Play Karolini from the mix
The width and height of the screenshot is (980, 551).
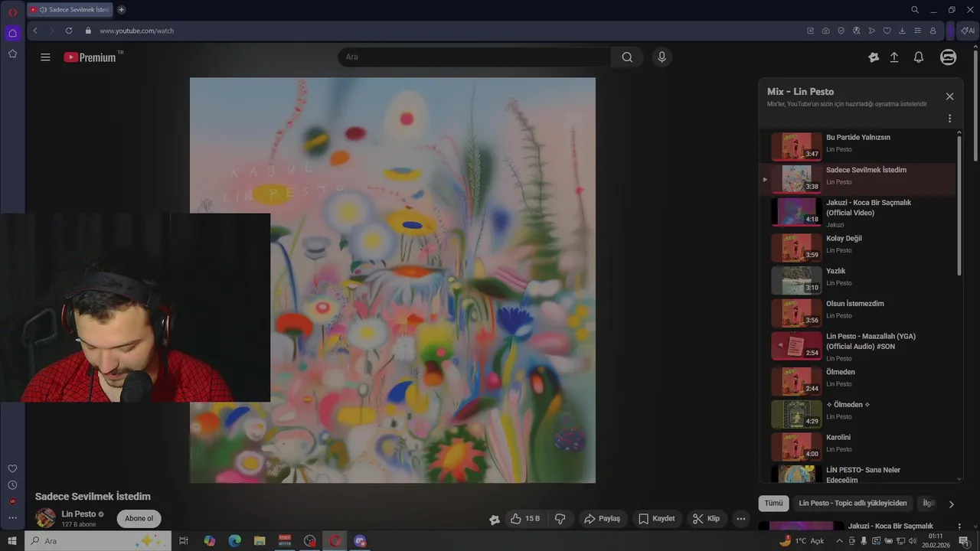pos(857,446)
